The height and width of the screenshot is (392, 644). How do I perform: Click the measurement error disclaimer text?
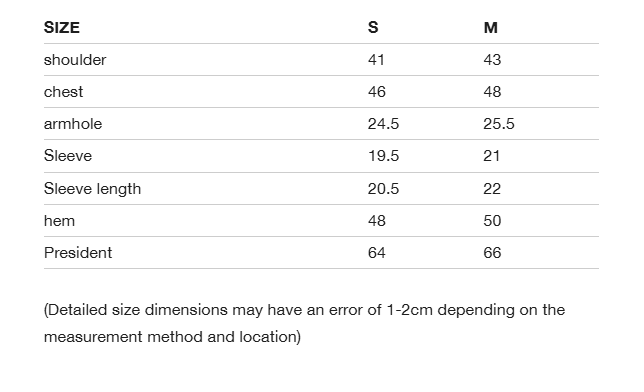(x=304, y=323)
